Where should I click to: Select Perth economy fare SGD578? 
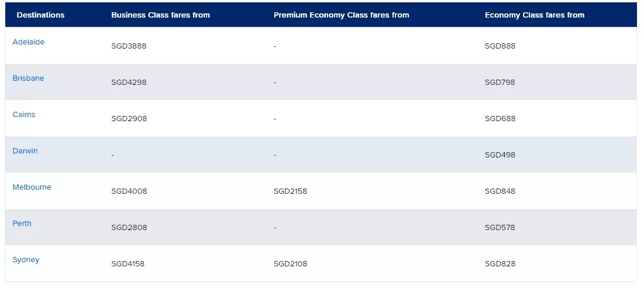(x=500, y=227)
